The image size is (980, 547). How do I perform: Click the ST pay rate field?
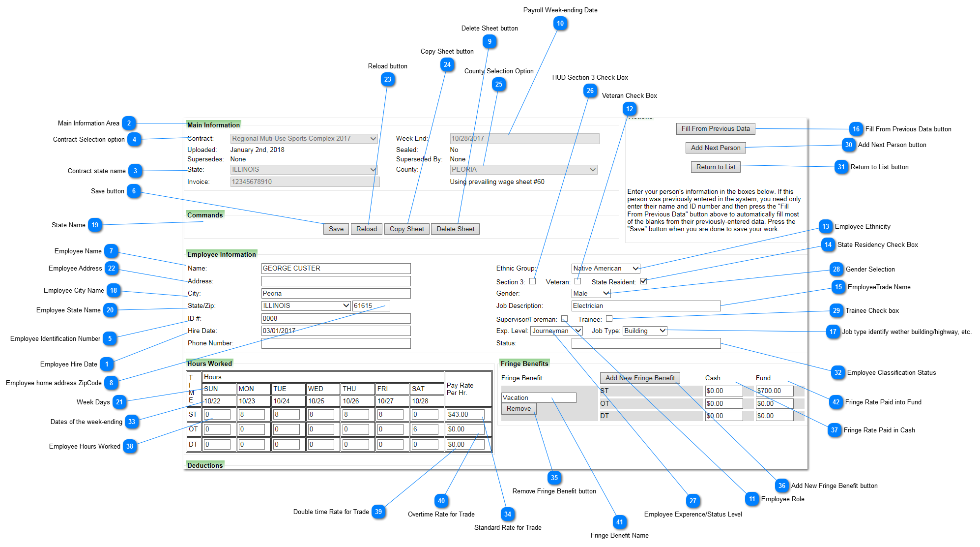coord(465,415)
